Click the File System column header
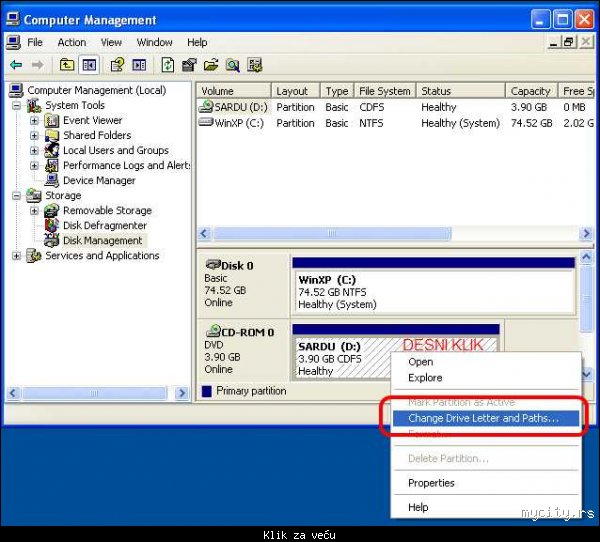Screen dimensions: 600x542 [384, 91]
